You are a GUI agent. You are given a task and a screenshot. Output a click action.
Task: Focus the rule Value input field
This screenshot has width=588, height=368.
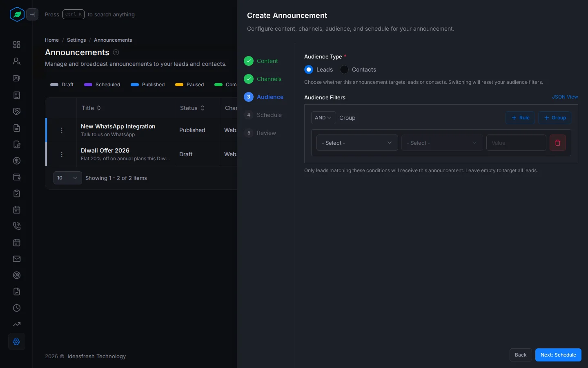click(x=516, y=143)
